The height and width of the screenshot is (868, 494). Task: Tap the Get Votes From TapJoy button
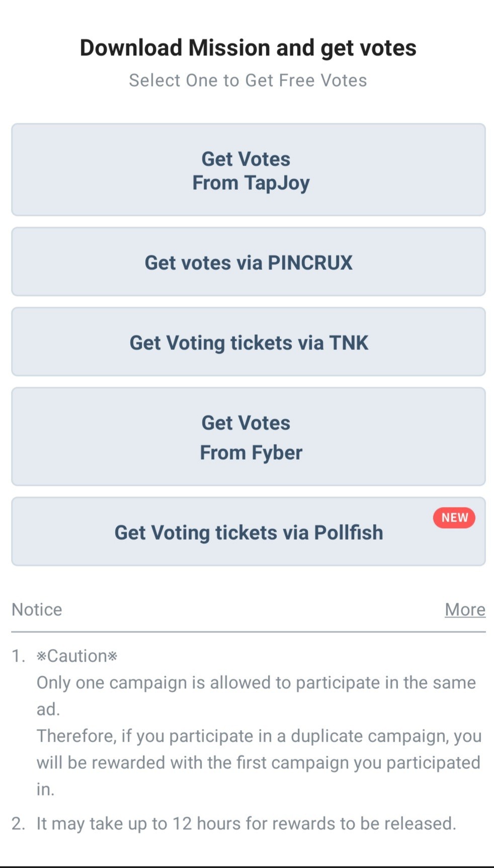248,170
